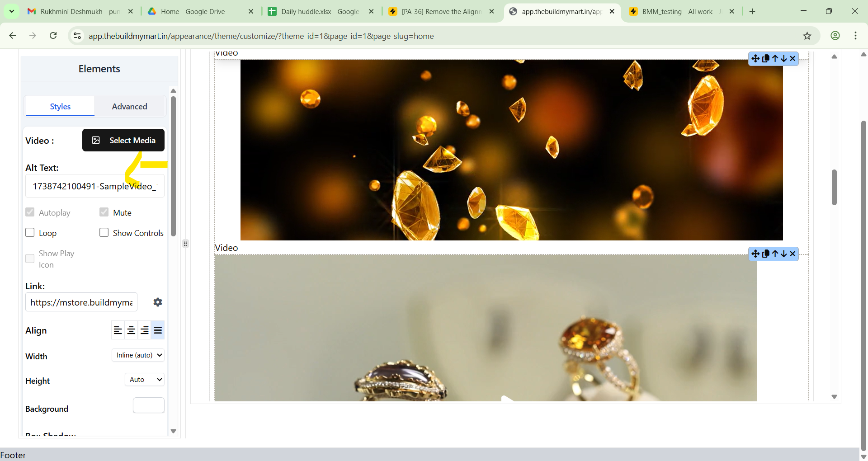Bookmark this page with star icon

click(x=807, y=36)
